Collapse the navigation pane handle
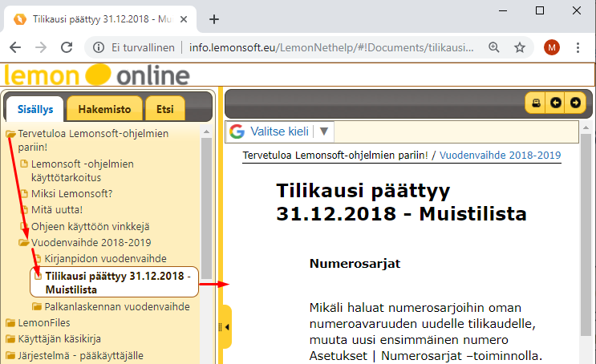The height and width of the screenshot is (364, 596). click(225, 327)
